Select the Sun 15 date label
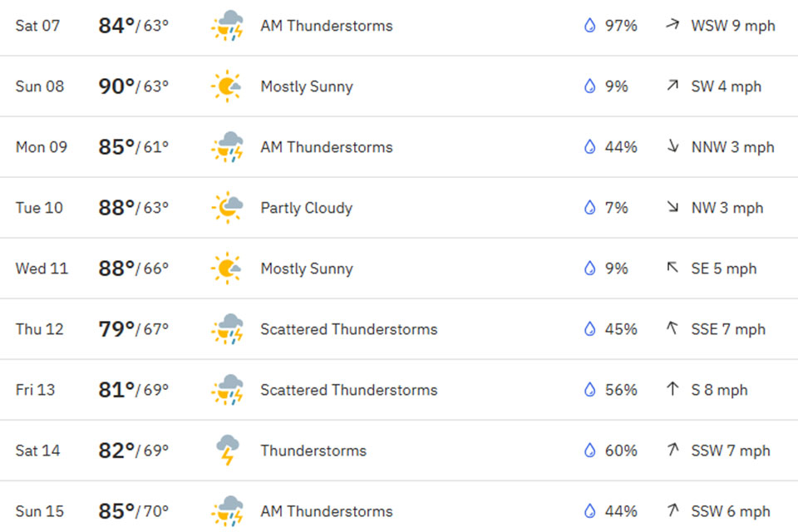This screenshot has width=798, height=532. [x=40, y=511]
